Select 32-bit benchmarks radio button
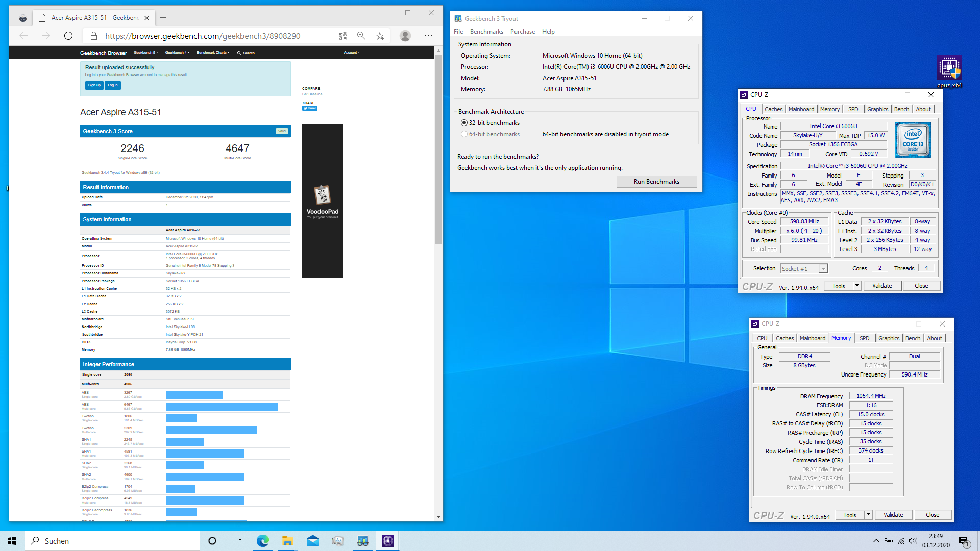Image resolution: width=980 pixels, height=551 pixels. [464, 123]
